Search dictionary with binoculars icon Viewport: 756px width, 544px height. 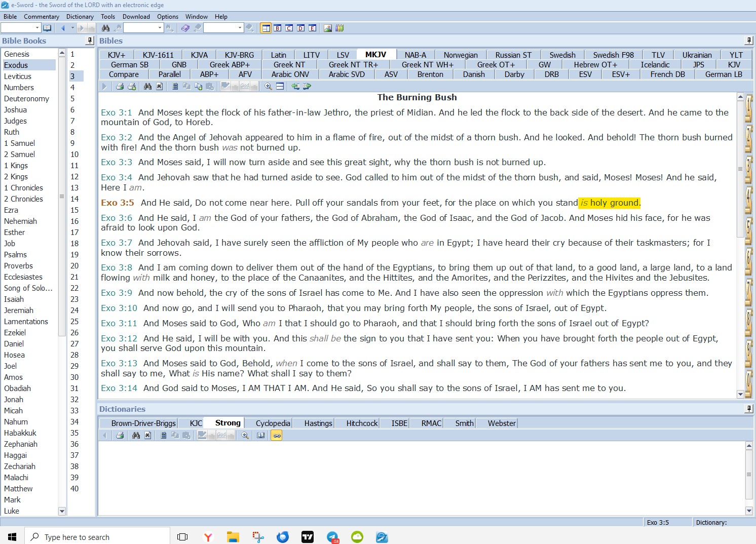point(136,436)
